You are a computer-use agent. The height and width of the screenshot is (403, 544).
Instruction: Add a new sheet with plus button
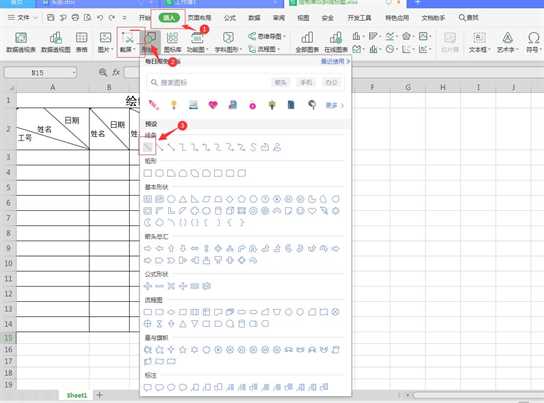pyautogui.click(x=100, y=395)
